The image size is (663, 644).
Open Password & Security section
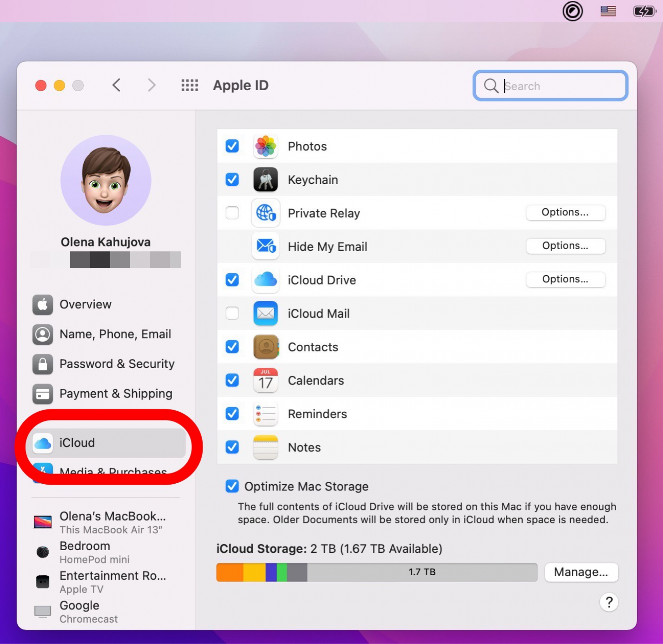point(106,364)
